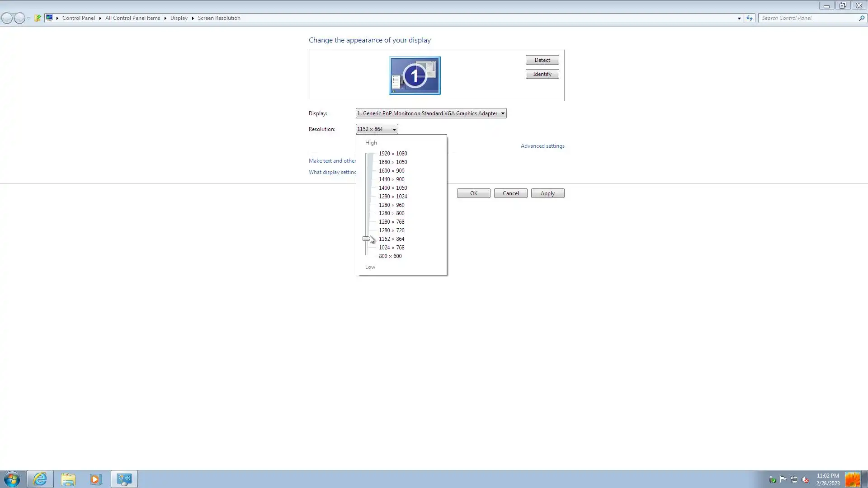Choose 1024 × 768 resolution
The width and height of the screenshot is (868, 488).
[x=392, y=248]
